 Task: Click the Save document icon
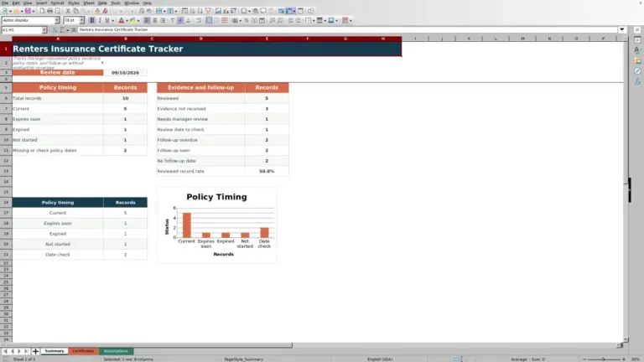pos(28,11)
